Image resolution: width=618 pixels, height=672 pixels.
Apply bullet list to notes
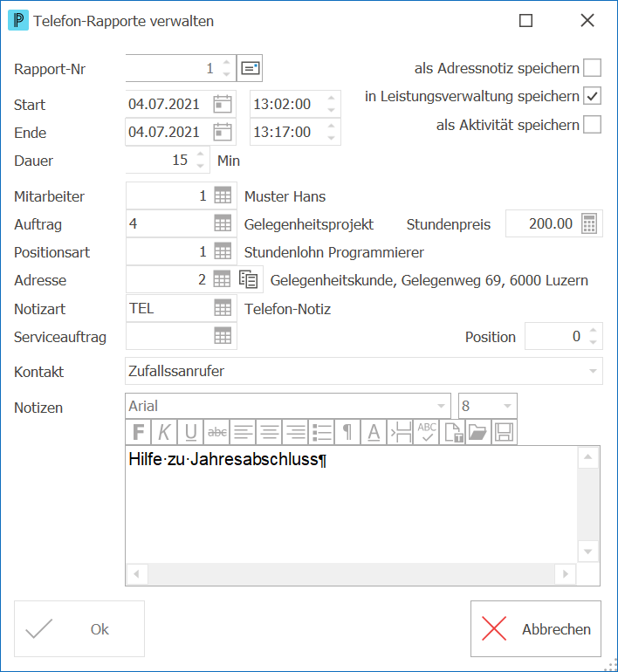click(x=321, y=432)
